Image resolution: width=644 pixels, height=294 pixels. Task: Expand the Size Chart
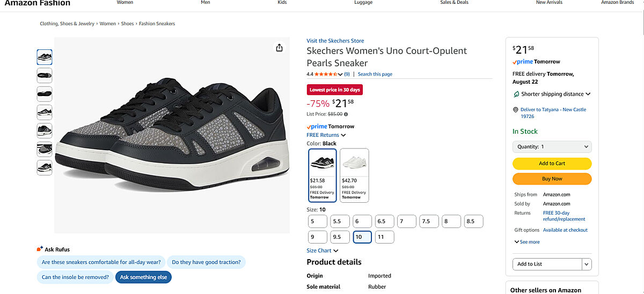(x=323, y=251)
